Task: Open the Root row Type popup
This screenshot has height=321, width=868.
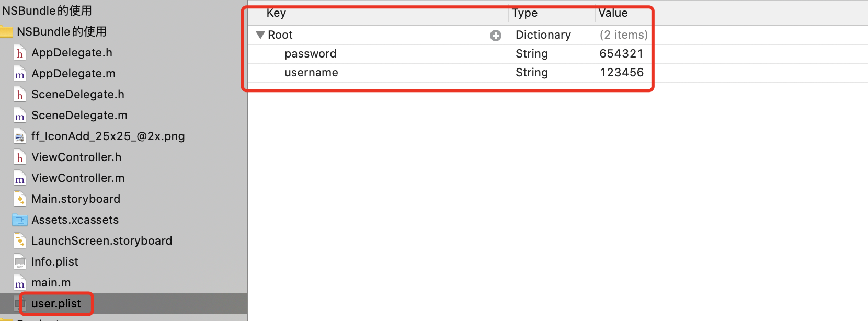Action: point(543,35)
